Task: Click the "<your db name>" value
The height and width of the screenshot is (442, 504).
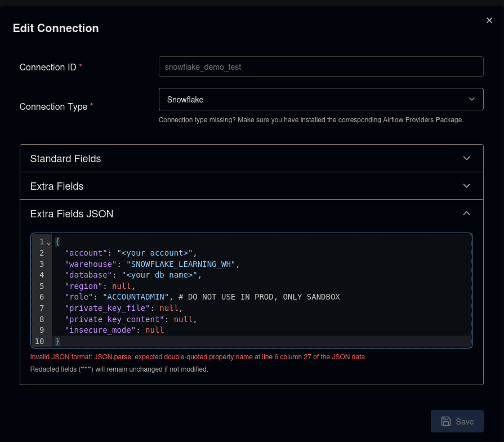Action: pyautogui.click(x=159, y=275)
